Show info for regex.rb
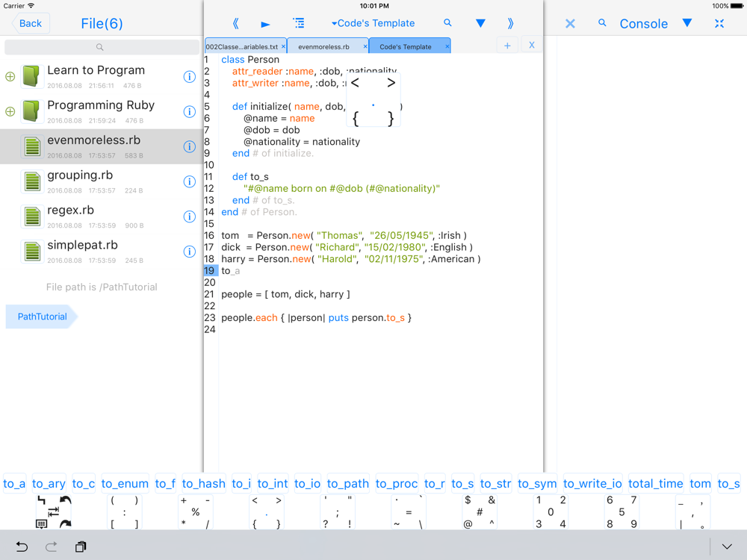This screenshot has width=747, height=560. pyautogui.click(x=190, y=217)
